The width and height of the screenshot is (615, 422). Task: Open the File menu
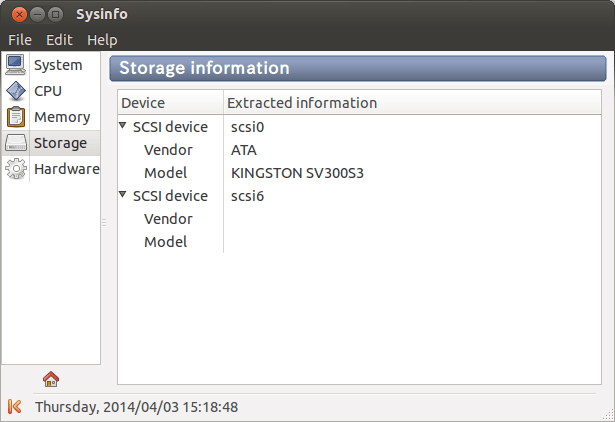[20, 40]
